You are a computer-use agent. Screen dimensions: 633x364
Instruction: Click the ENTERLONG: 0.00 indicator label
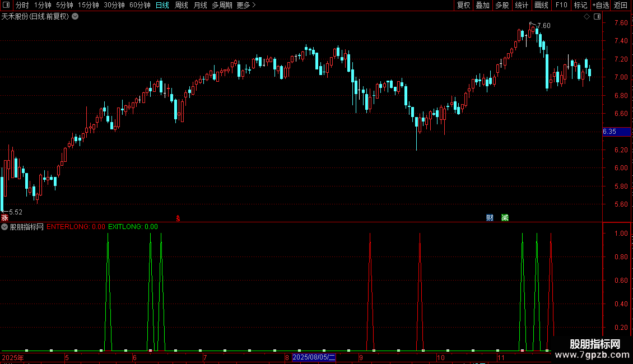coord(76,227)
